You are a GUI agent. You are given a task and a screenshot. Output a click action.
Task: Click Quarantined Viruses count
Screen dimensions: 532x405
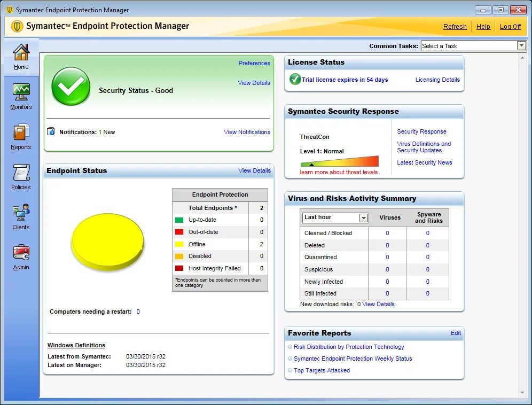tap(387, 258)
